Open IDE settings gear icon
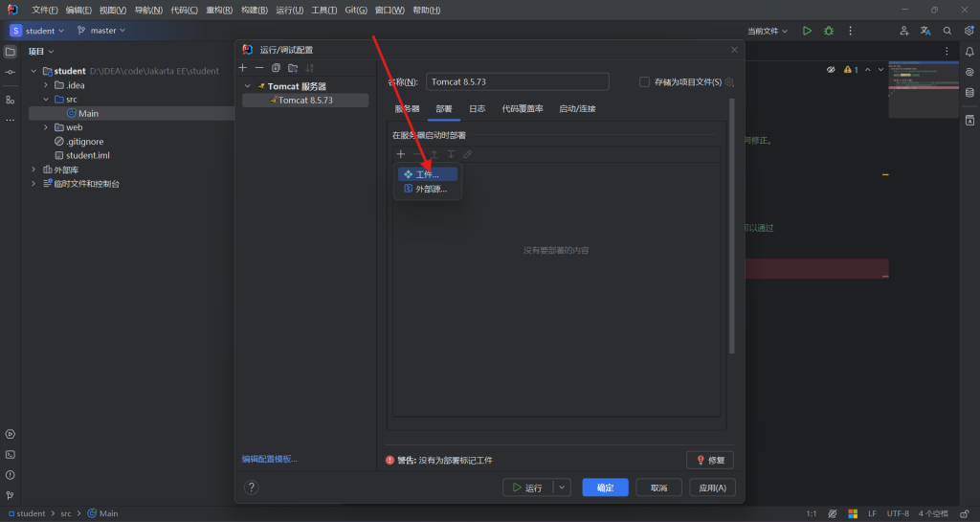 tap(969, 31)
